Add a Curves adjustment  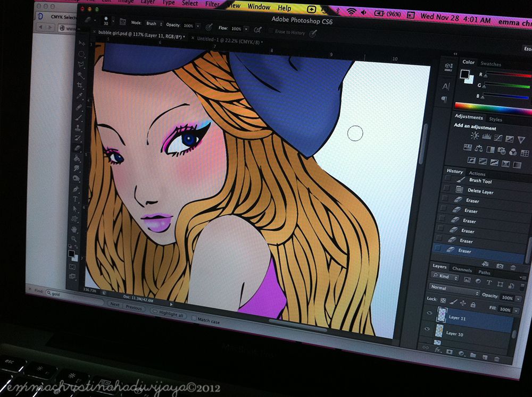click(498, 138)
